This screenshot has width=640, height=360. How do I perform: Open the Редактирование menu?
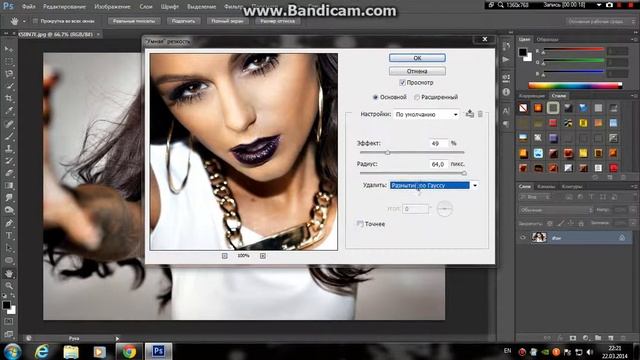64,7
